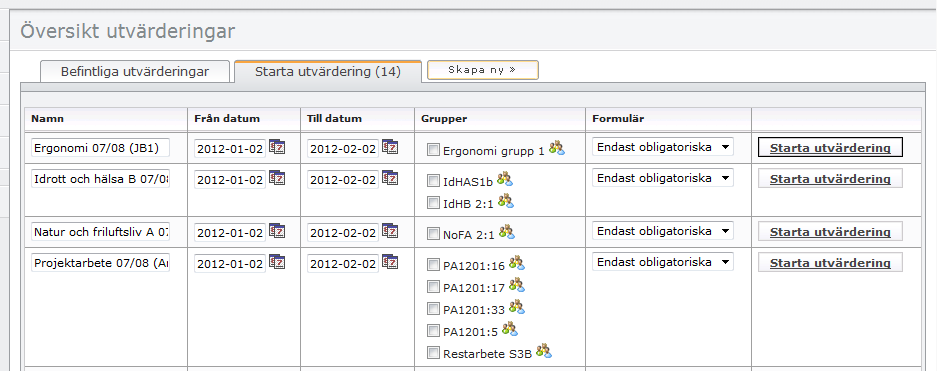Edit the Ergonomi 07/08 (JB1) name field

pos(100,148)
